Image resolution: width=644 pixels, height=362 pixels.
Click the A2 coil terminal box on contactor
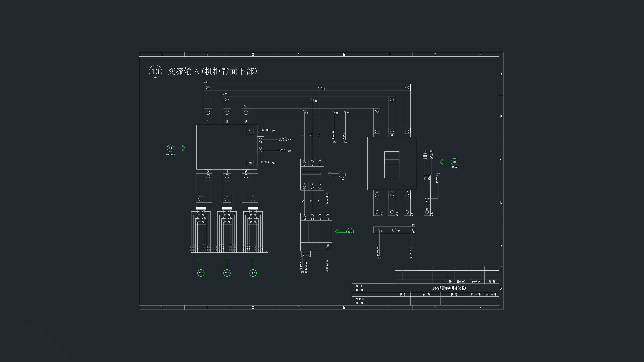click(250, 163)
